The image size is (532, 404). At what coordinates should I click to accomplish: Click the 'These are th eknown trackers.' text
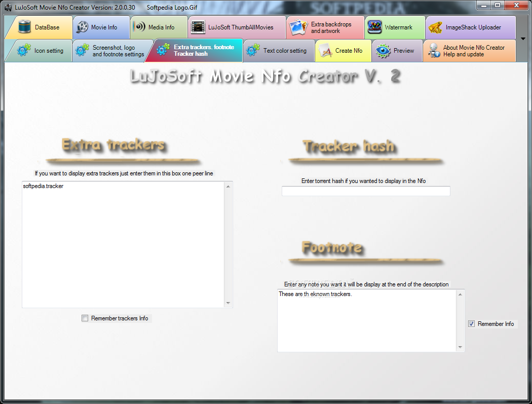pyautogui.click(x=315, y=294)
